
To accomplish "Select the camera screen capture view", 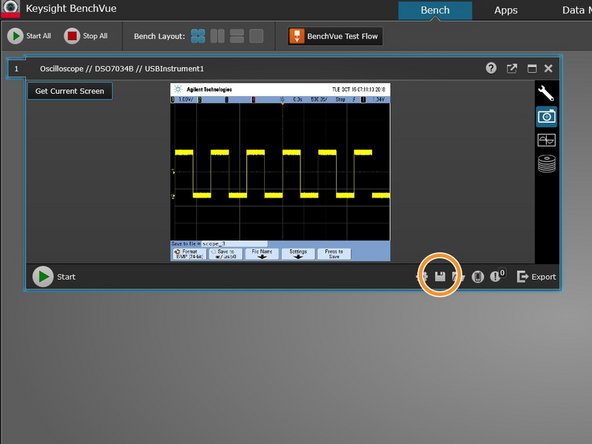I will [546, 117].
